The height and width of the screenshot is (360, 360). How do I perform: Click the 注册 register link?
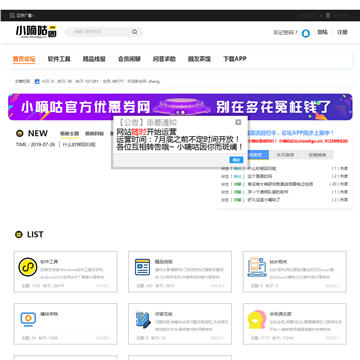(342, 32)
